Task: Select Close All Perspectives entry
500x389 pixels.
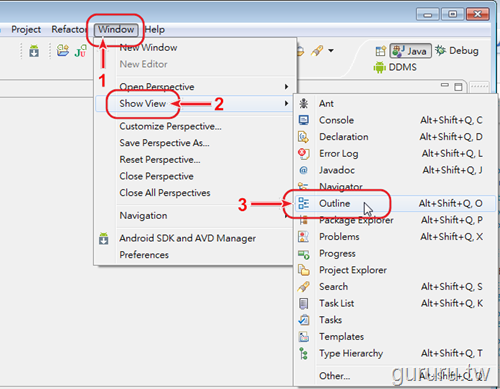Action: [195, 193]
